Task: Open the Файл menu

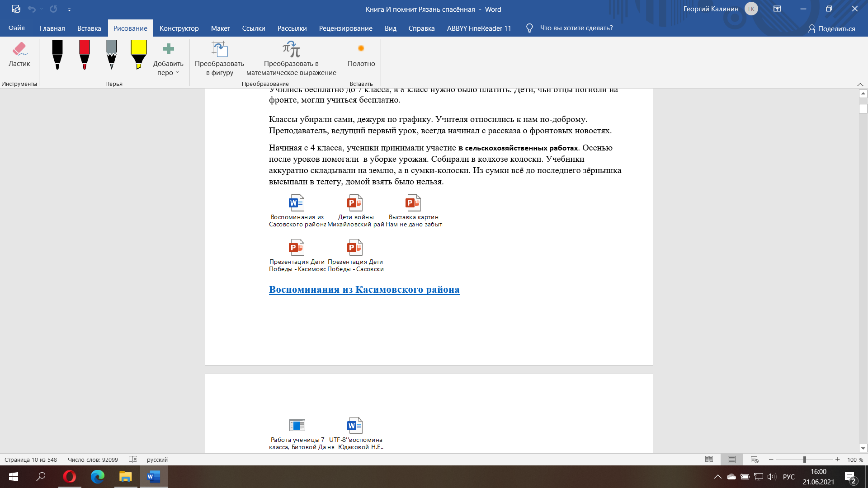Action: coord(17,28)
